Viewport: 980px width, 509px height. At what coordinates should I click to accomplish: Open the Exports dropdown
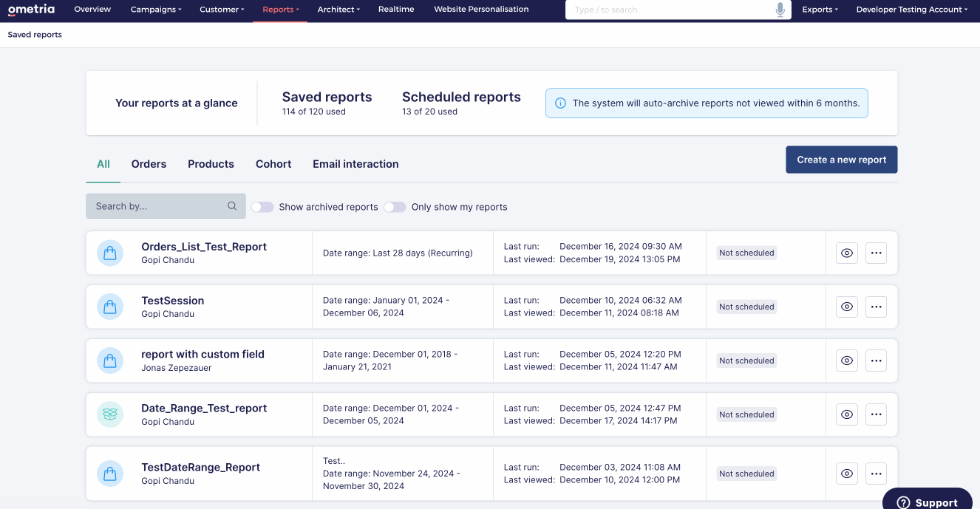click(820, 10)
